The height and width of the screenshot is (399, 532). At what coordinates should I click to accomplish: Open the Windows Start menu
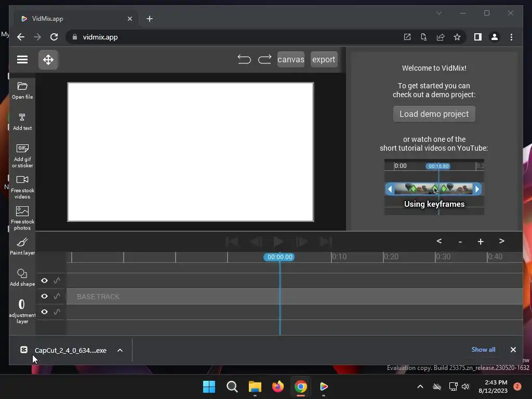point(209,387)
